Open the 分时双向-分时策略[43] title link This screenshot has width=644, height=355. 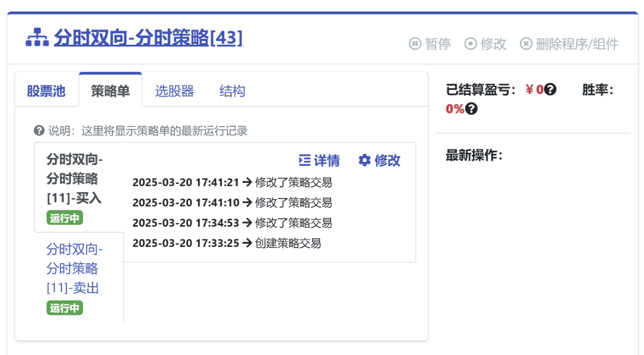148,38
